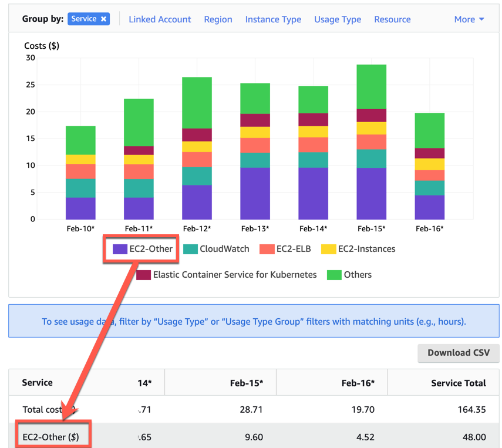Click the Feb-15 green Others bar segment
502x448 pixels.
[x=372, y=87]
